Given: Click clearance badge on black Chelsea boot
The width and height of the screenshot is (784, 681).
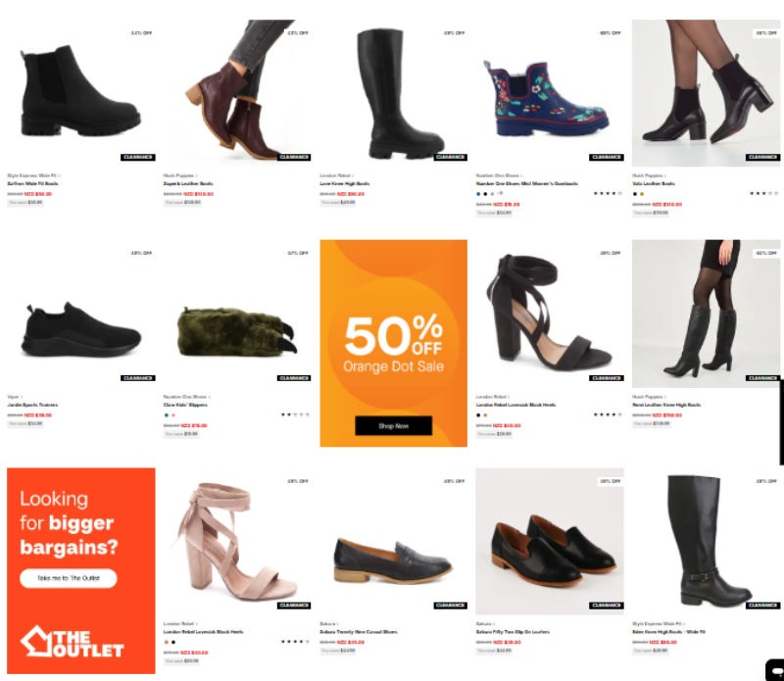Looking at the screenshot, I should (x=138, y=157).
